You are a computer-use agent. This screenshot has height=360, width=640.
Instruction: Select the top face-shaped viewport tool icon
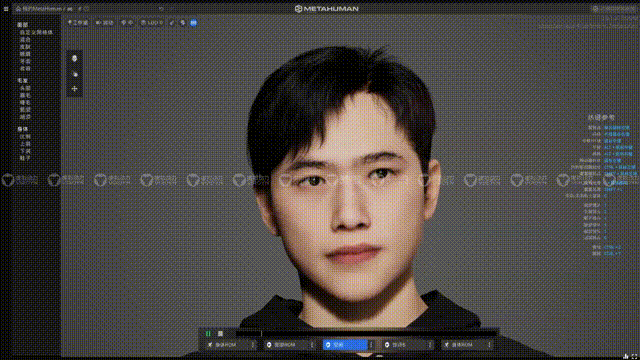click(x=74, y=58)
